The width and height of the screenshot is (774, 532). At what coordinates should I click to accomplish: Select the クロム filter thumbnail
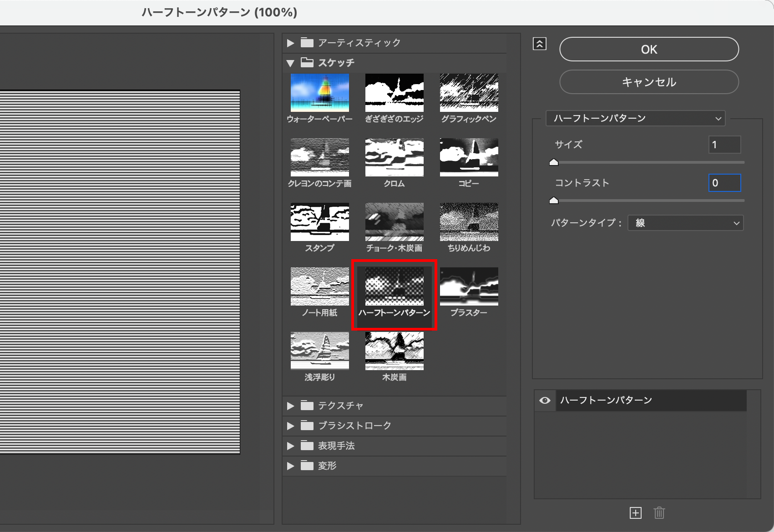[x=394, y=157]
